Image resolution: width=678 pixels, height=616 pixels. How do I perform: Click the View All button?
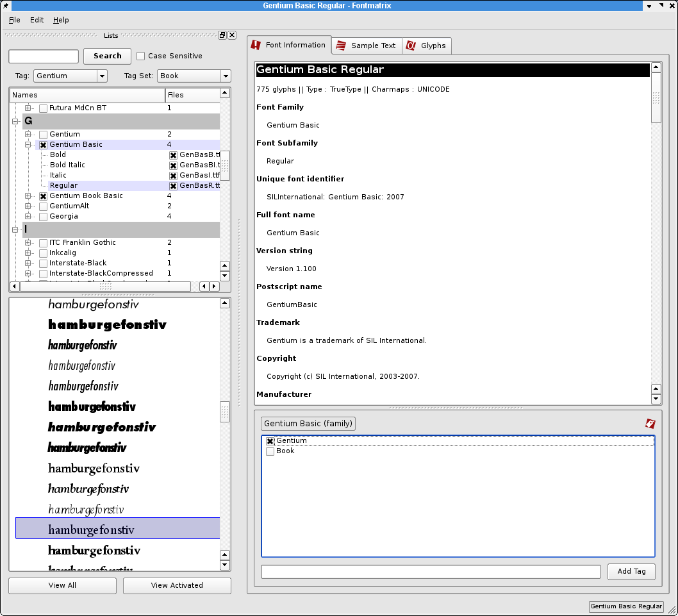pyautogui.click(x=62, y=585)
